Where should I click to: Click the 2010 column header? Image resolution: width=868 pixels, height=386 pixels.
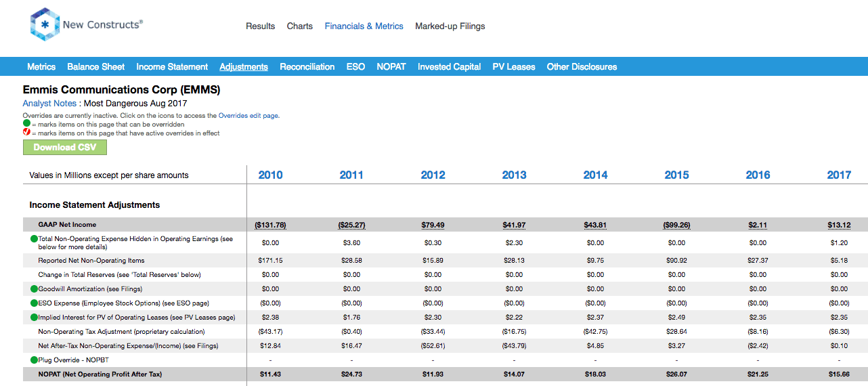tap(270, 175)
